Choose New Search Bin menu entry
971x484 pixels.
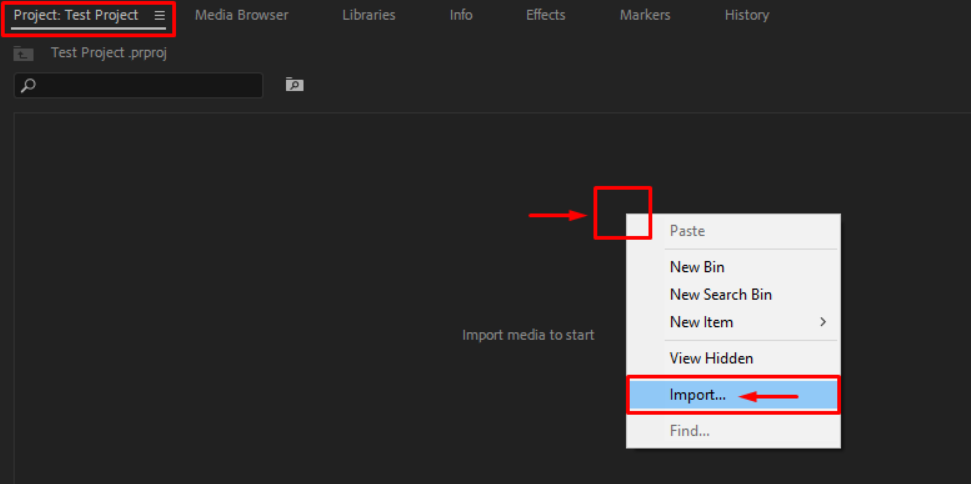(x=734, y=295)
